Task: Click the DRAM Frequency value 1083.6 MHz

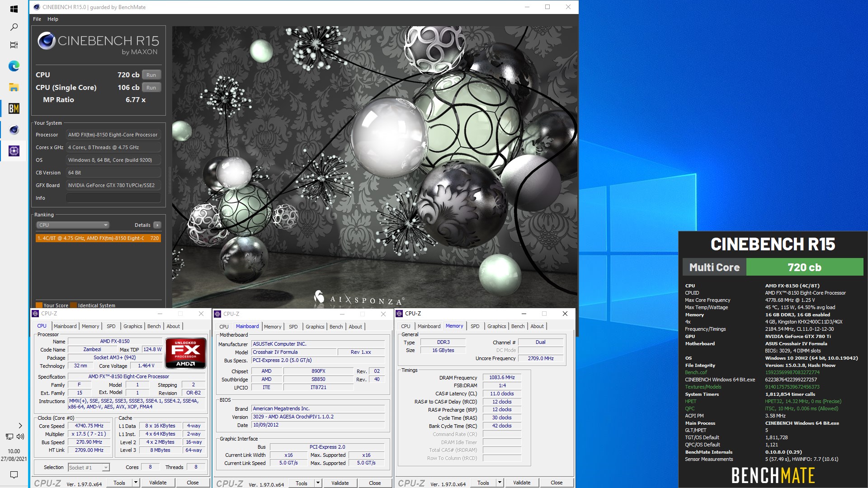Action: (x=502, y=377)
